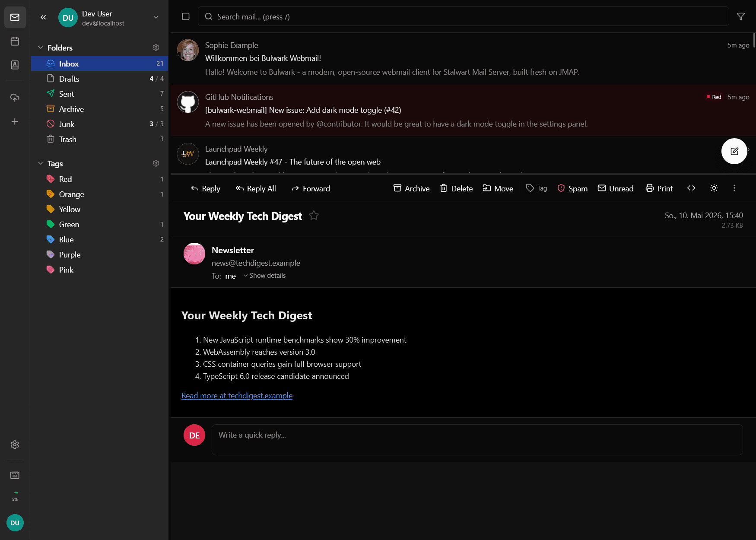Filter by Blue tag
The height and width of the screenshot is (540, 756).
point(99,239)
